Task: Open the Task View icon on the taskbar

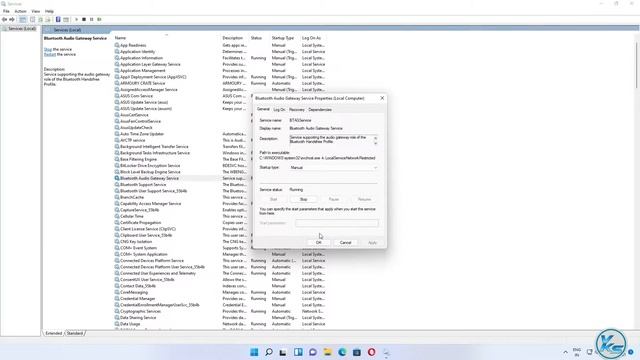Action: coord(283,352)
